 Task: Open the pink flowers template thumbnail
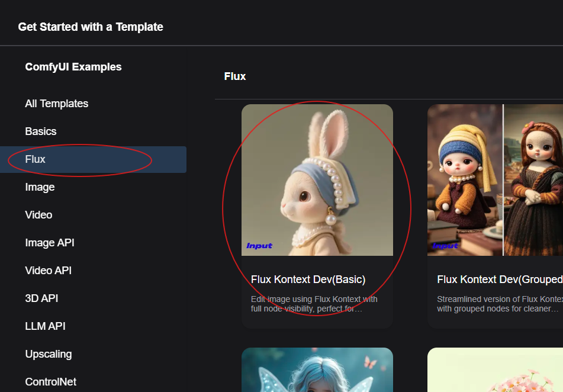(495, 369)
